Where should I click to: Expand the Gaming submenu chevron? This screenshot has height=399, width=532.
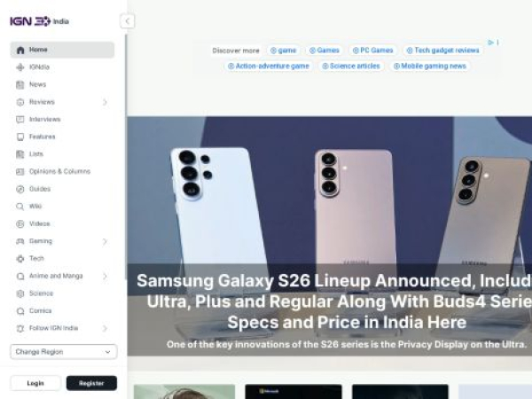click(105, 241)
